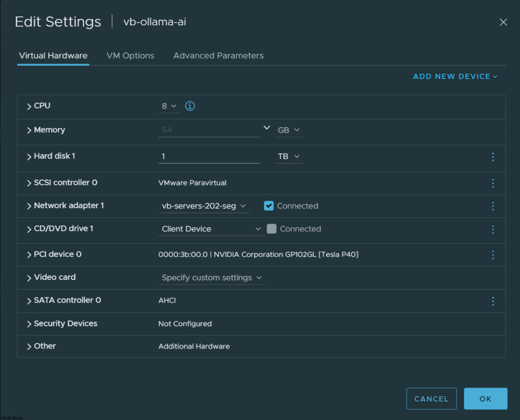Viewport: 520px width, 420px height.
Task: Open PCI device 0 three-dot menu
Action: [x=493, y=254]
